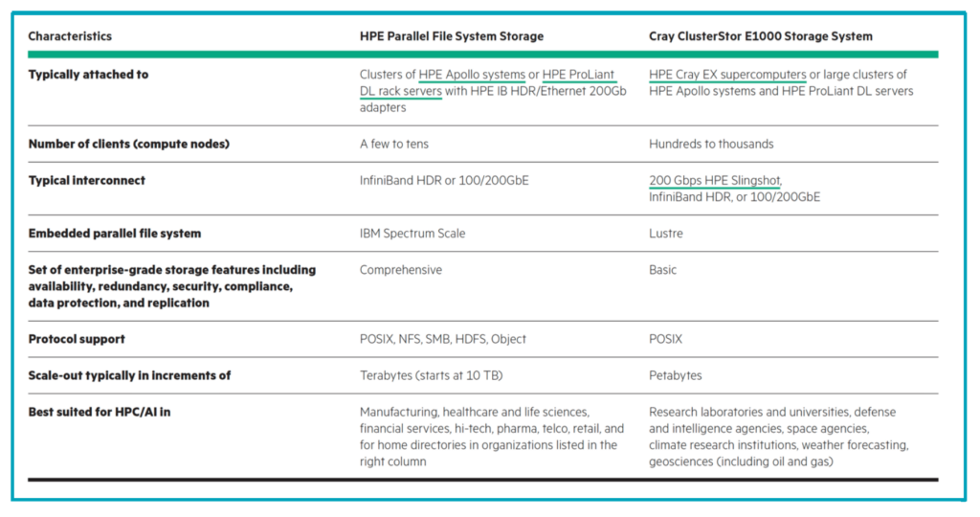
Task: Select the Lustre cell
Action: point(666,234)
